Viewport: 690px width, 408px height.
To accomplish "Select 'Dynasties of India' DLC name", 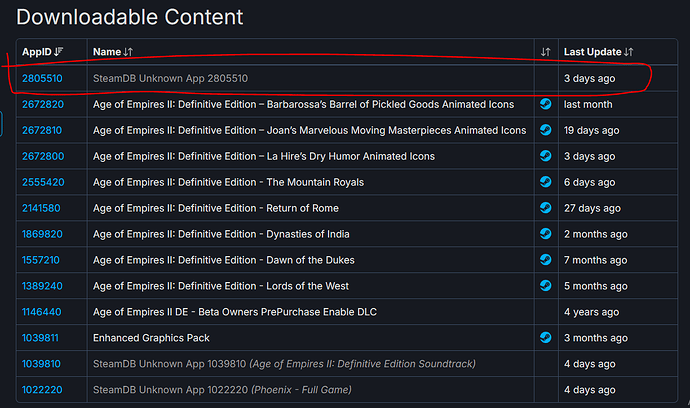I will click(x=221, y=234).
